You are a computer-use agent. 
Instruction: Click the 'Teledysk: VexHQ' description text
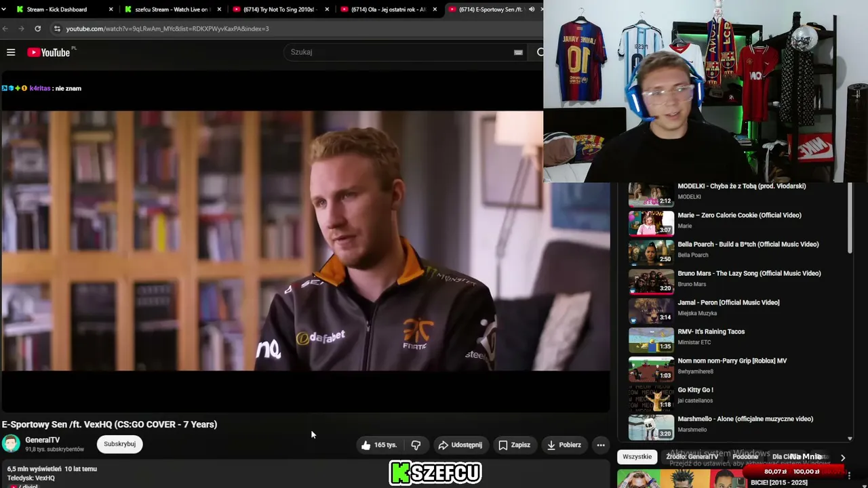[x=31, y=478]
